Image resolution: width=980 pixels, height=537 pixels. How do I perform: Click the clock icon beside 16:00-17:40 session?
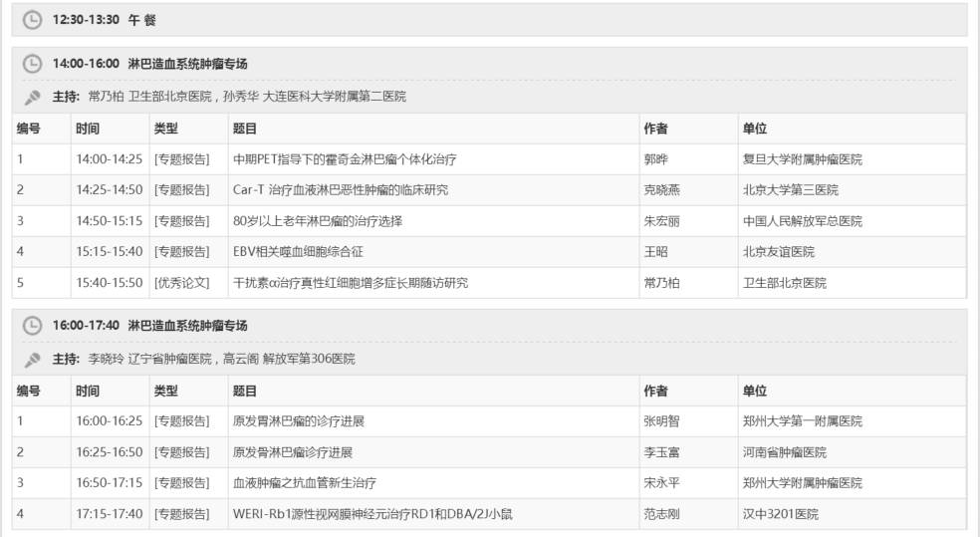pyautogui.click(x=32, y=326)
